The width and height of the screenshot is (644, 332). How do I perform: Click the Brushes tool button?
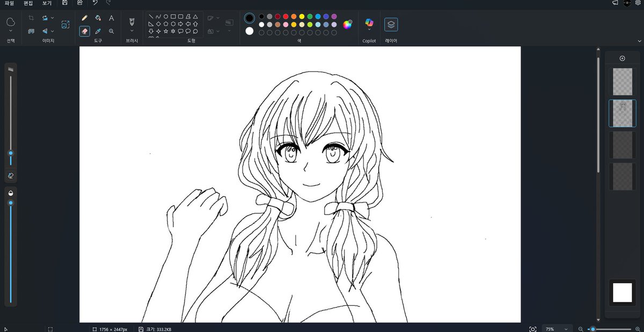(x=132, y=21)
